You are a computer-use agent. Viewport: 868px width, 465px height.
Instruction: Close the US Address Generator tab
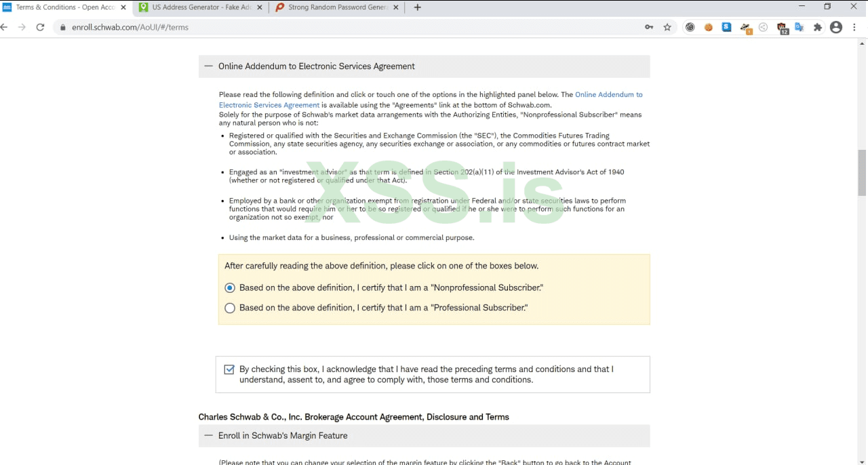260,7
